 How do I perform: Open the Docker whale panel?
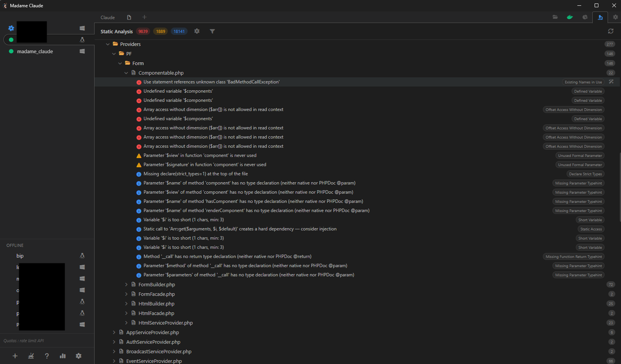(x=570, y=17)
